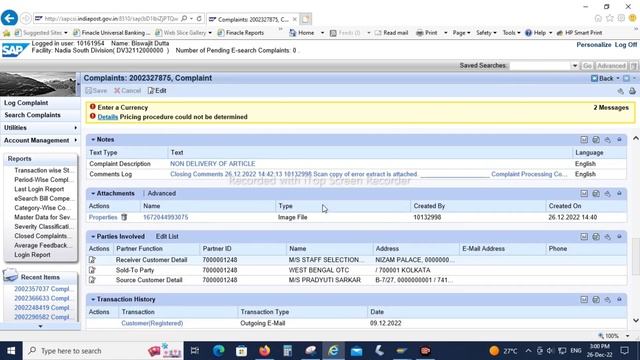Viewport: 640px width, 360px height.
Task: Switch to the Complaints browser tab
Action: click(253, 19)
